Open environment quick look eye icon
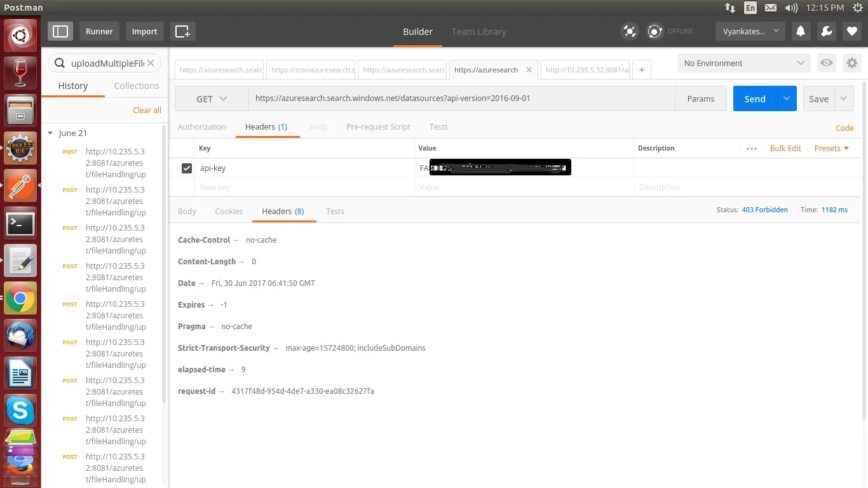Screen dimensions: 868x488 pos(826,63)
